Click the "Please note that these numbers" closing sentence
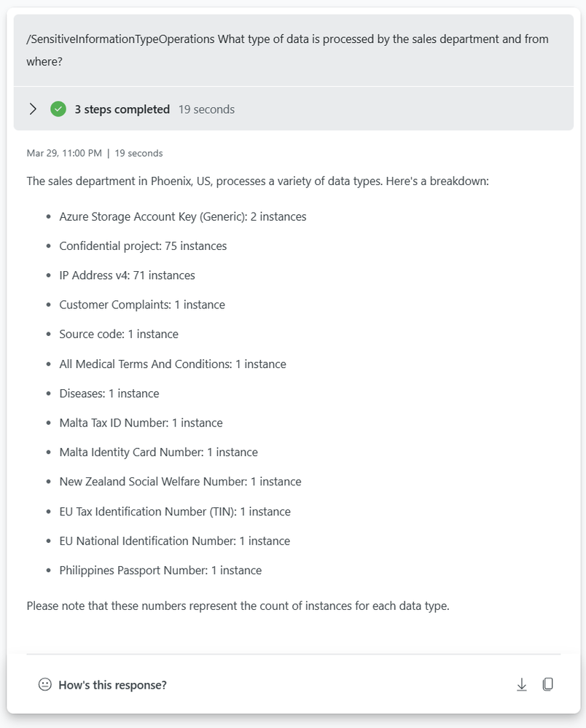 pyautogui.click(x=238, y=606)
